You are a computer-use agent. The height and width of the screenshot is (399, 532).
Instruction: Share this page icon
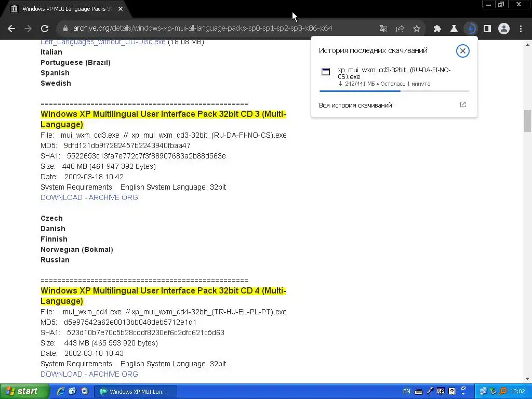coord(400,29)
